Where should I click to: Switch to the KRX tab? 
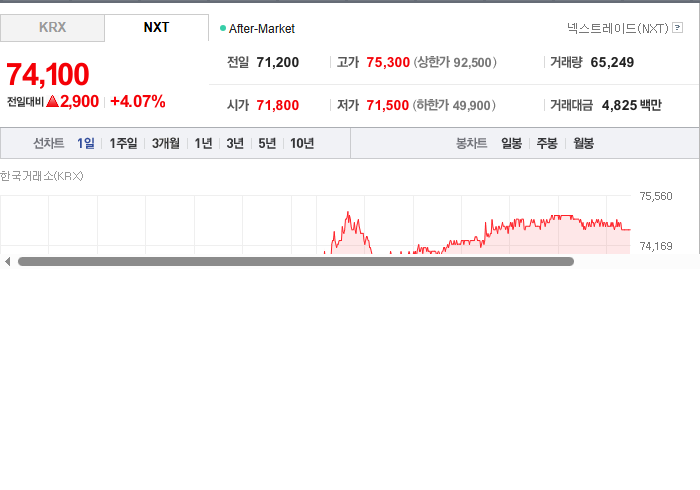click(x=52, y=28)
